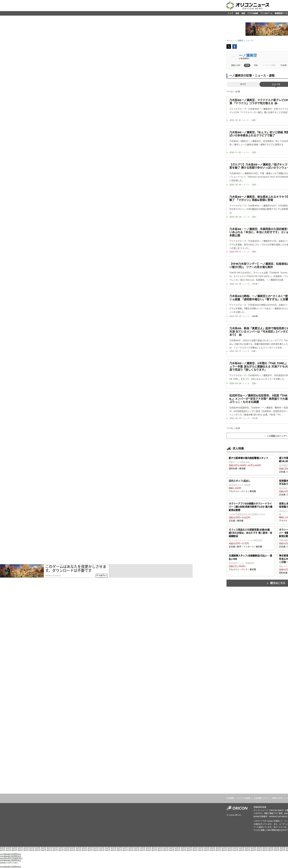The width and height of the screenshot is (288, 868).
Task: Select the すべて filter tab
Action: click(243, 84)
